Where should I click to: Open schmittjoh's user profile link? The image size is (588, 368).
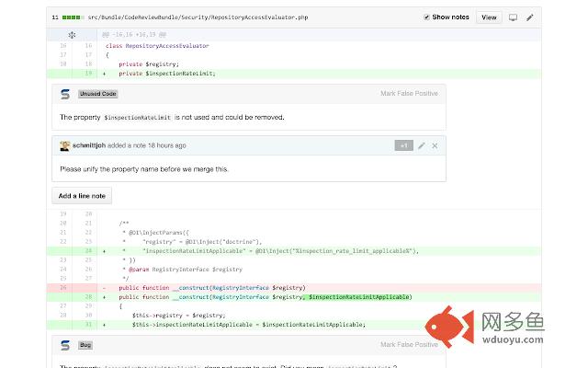(x=89, y=145)
